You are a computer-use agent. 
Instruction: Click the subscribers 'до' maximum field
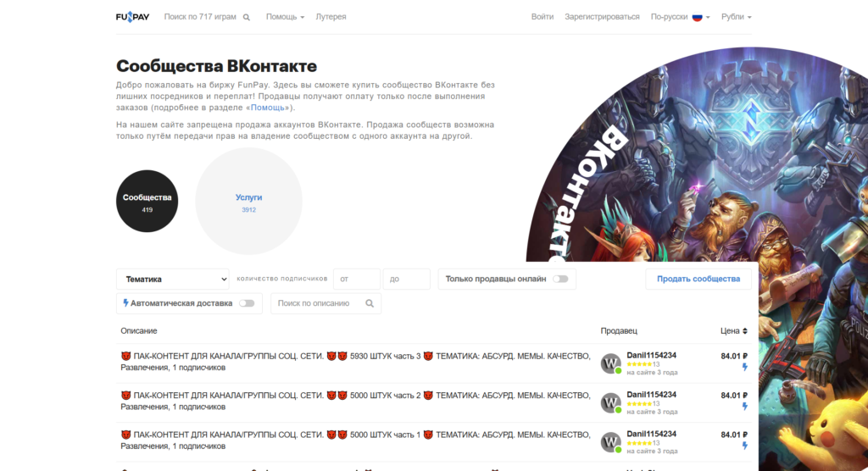click(x=406, y=279)
